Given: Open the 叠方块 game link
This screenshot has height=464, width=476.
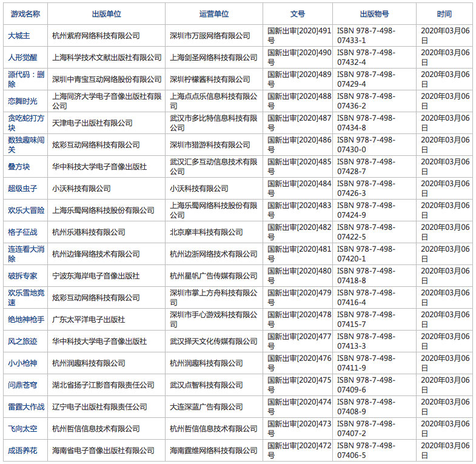Looking at the screenshot, I should click(x=19, y=167).
